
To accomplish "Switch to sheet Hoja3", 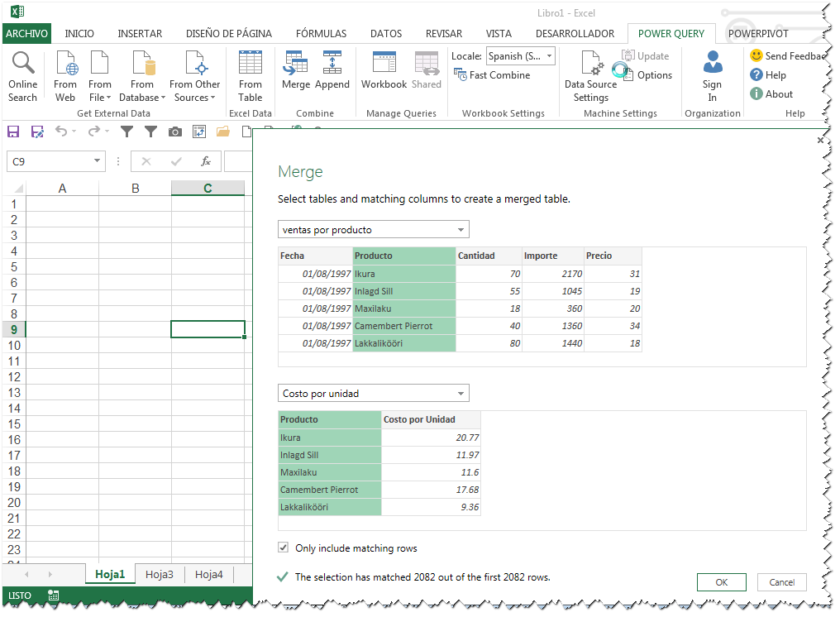I will (160, 573).
